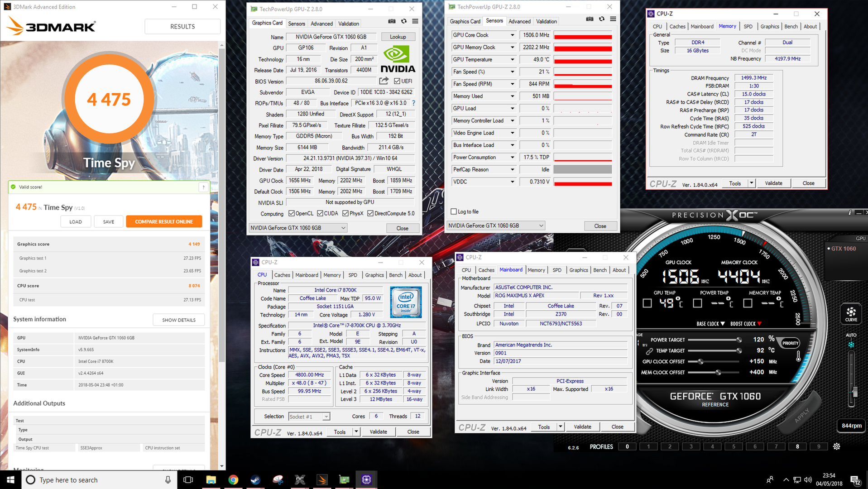Enable the Log to file checkbox
Screen dimensions: 868x489
[x=454, y=211]
